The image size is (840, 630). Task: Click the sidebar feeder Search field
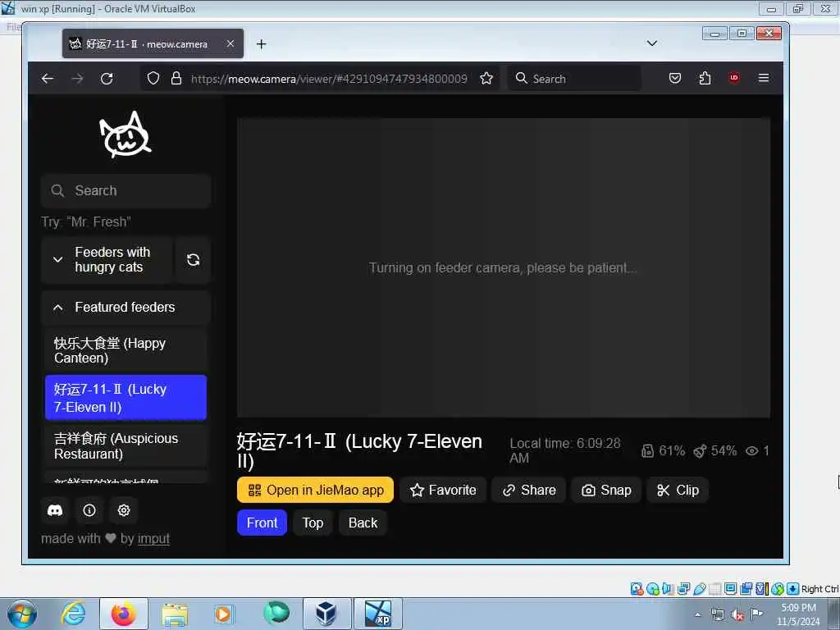tap(126, 190)
